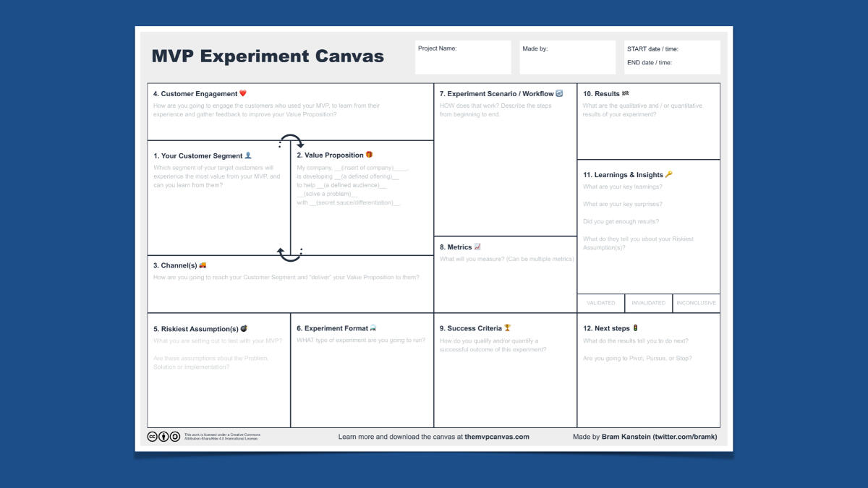
Task: Select the INCONCLUSIVE box
Action: tap(696, 303)
